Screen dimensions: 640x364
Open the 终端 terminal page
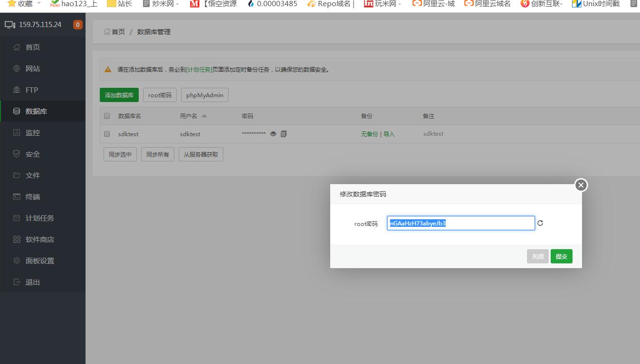coord(33,197)
